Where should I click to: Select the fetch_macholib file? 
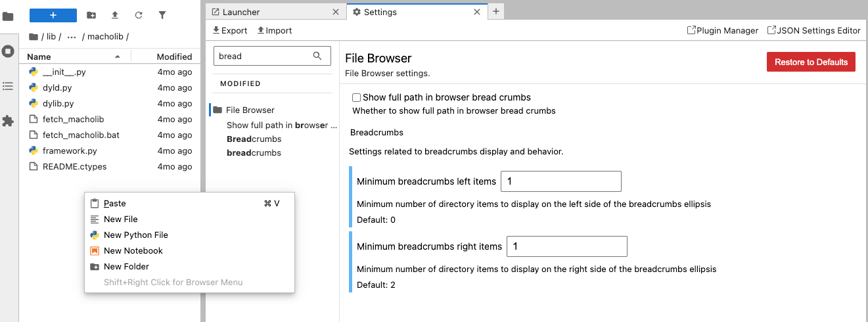[x=109, y=120]
